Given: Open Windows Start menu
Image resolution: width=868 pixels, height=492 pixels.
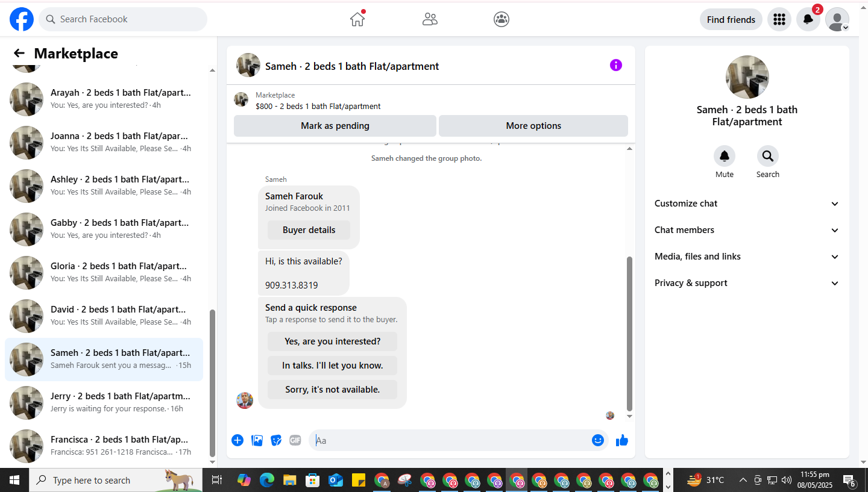Looking at the screenshot, I should 14,480.
